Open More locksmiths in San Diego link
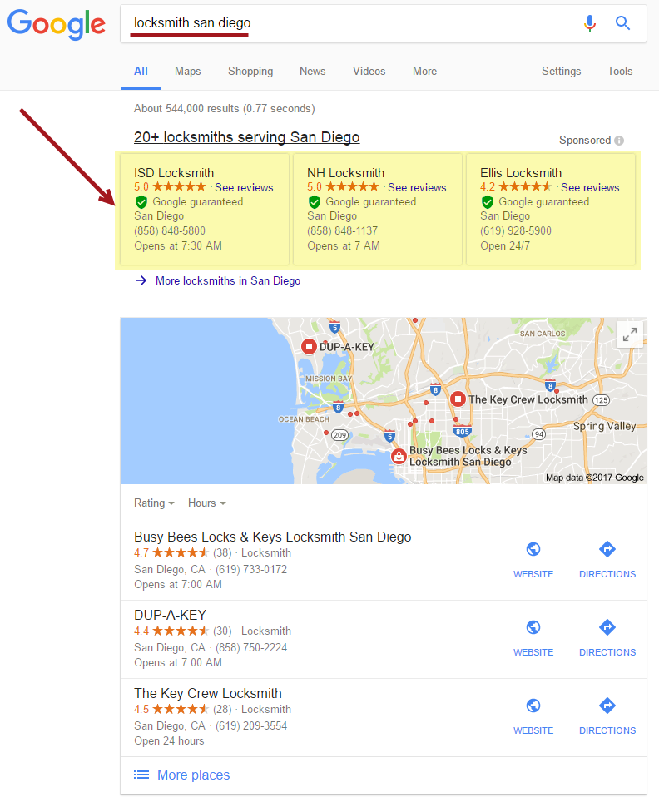The height and width of the screenshot is (812, 659). [227, 281]
